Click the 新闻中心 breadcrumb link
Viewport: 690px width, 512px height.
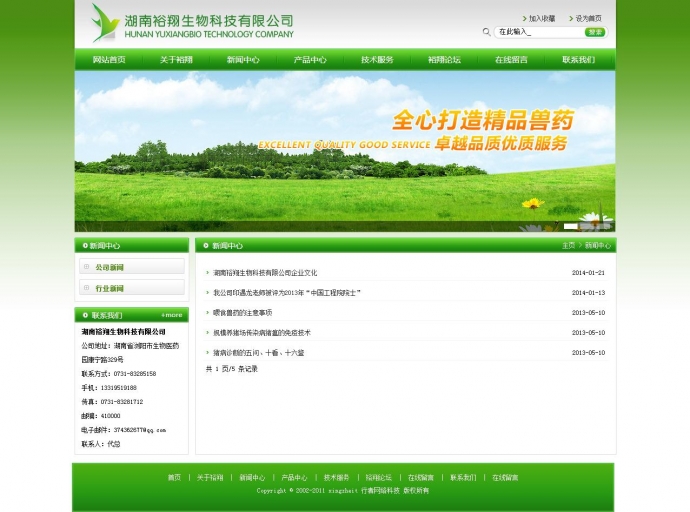click(x=598, y=245)
